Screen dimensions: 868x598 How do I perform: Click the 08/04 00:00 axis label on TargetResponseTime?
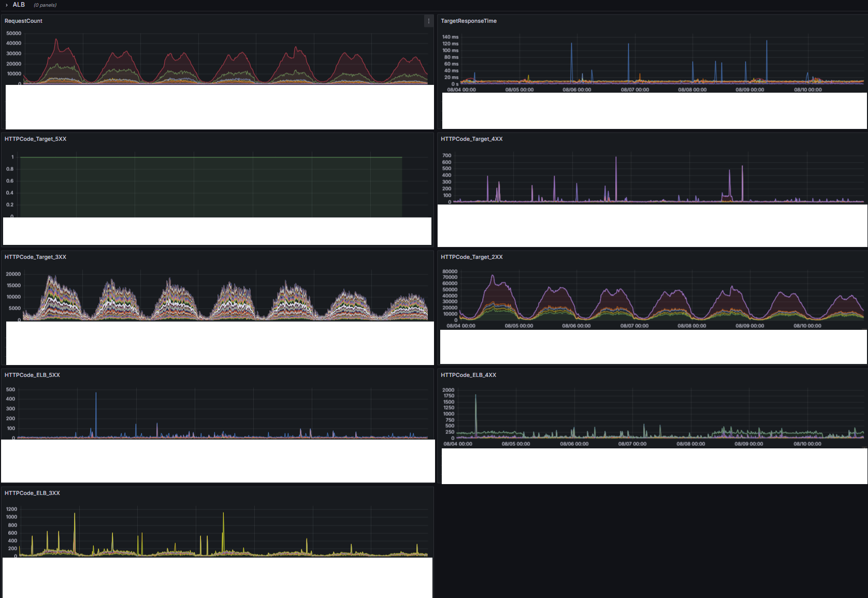(461, 90)
